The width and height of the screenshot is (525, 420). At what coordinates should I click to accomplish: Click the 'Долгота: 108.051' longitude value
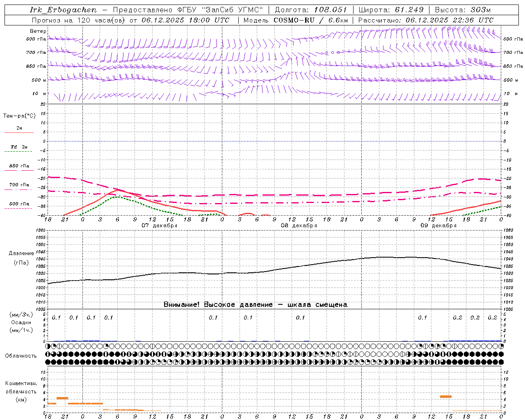click(311, 10)
